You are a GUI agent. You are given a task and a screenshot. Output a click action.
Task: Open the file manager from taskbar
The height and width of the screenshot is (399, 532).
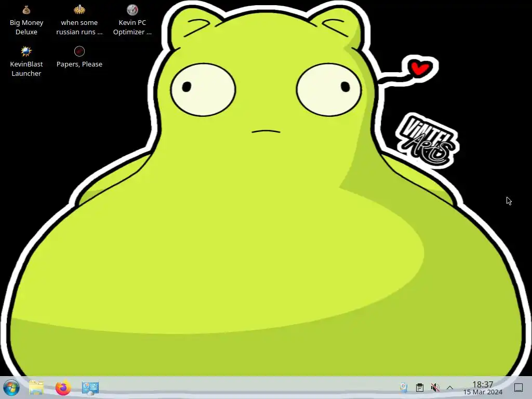(x=36, y=388)
